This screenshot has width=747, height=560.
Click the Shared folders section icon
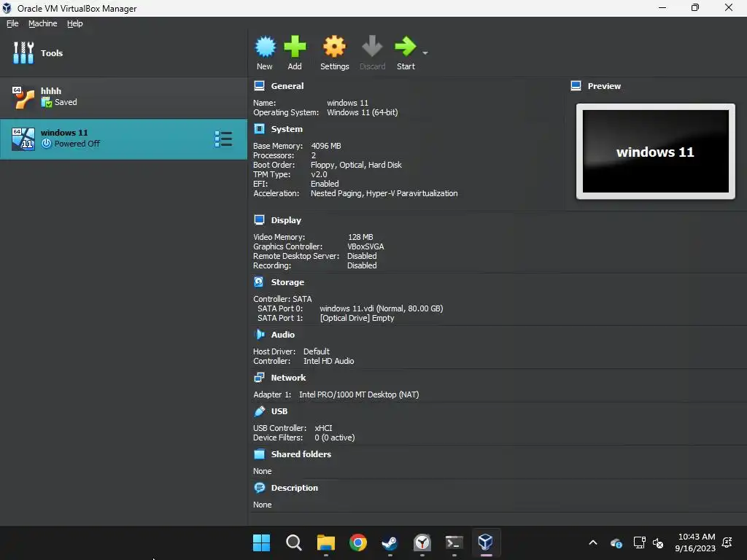(x=259, y=454)
